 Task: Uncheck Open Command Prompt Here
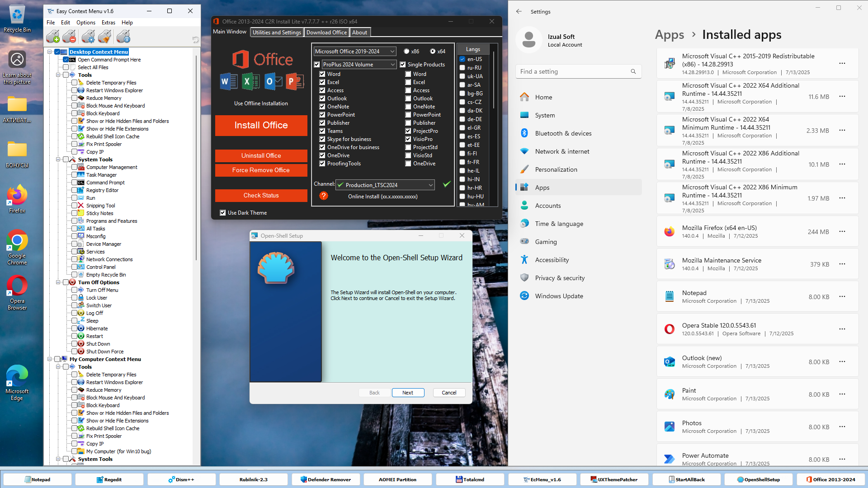click(x=66, y=60)
